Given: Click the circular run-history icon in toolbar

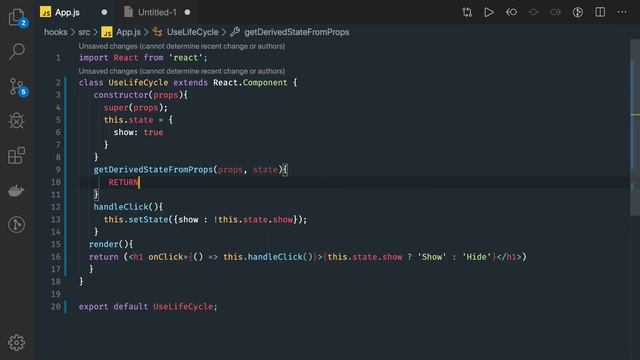Looking at the screenshot, I should tap(578, 12).
